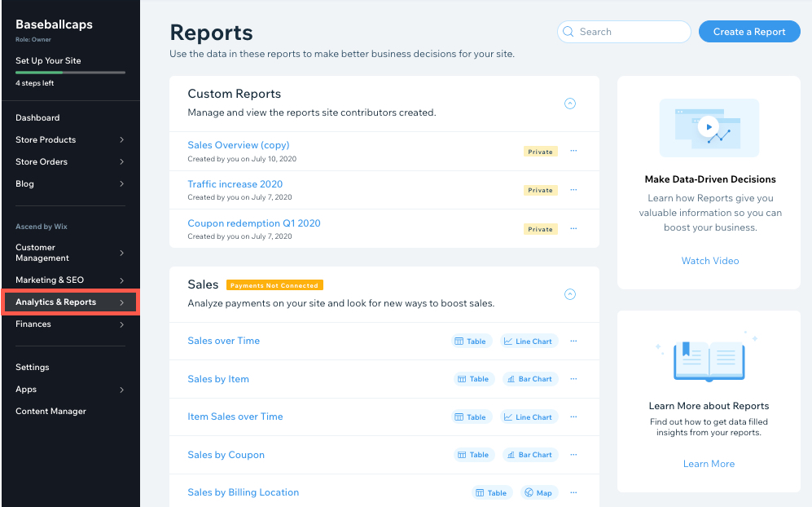Open Line Chart for Item Sales over Time
This screenshot has width=812, height=507.
[528, 417]
